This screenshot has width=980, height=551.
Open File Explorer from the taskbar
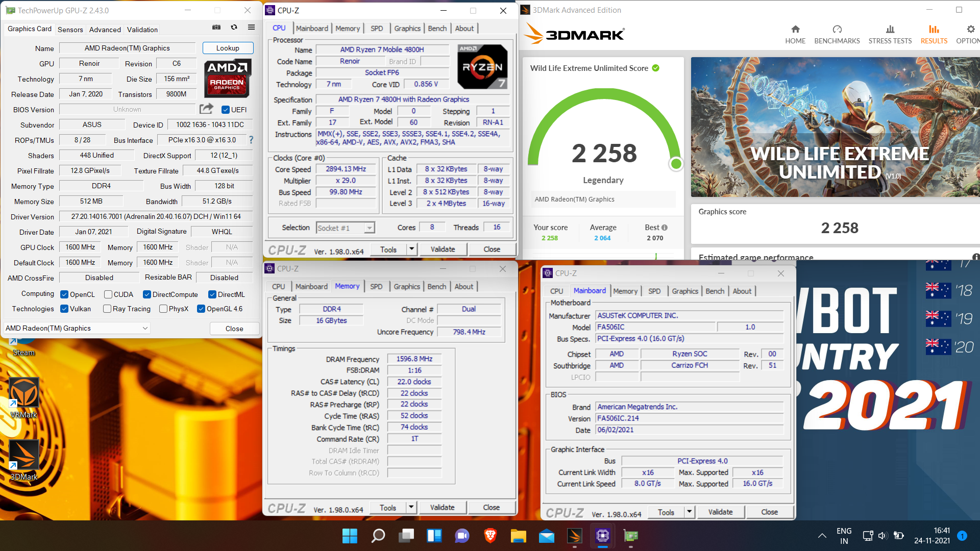pyautogui.click(x=519, y=536)
